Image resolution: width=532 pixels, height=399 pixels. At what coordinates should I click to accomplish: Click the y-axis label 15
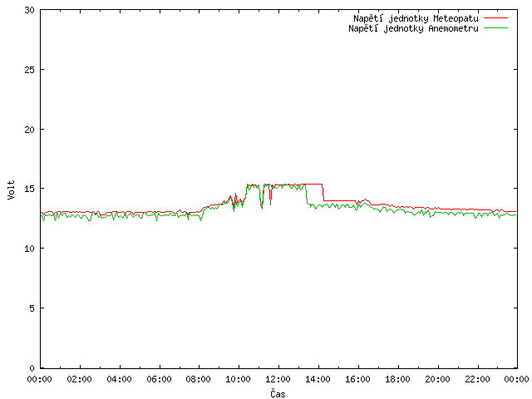(x=30, y=189)
